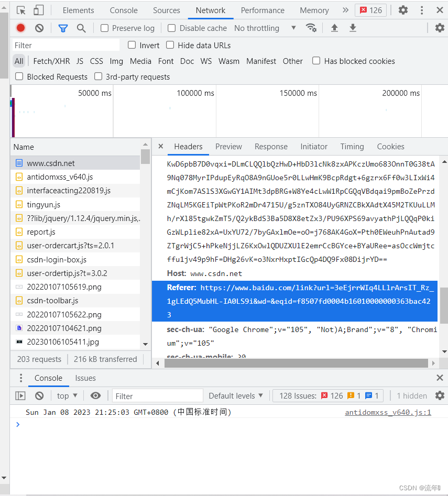
Task: Open the Cookies tab of the request
Action: pos(390,147)
